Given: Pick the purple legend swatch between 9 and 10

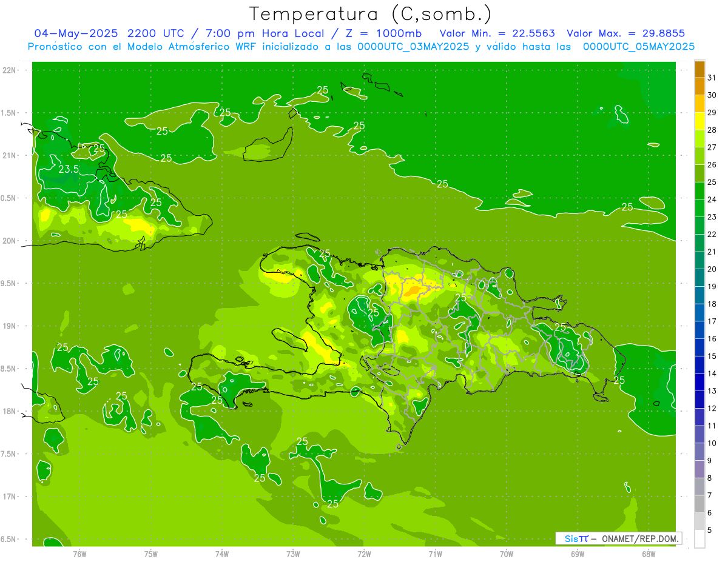Looking at the screenshot, I should (699, 452).
